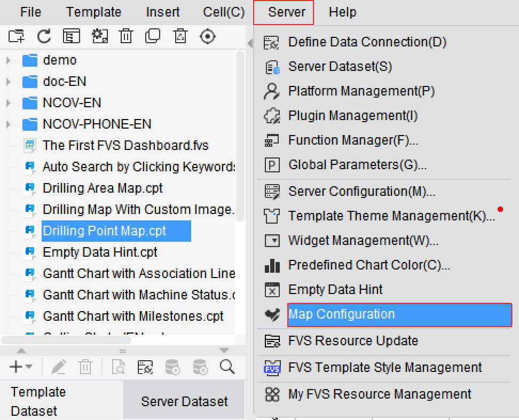Select Define Data Connection(D) entry
Viewport: 519px width, 420px height.
pyautogui.click(x=367, y=42)
